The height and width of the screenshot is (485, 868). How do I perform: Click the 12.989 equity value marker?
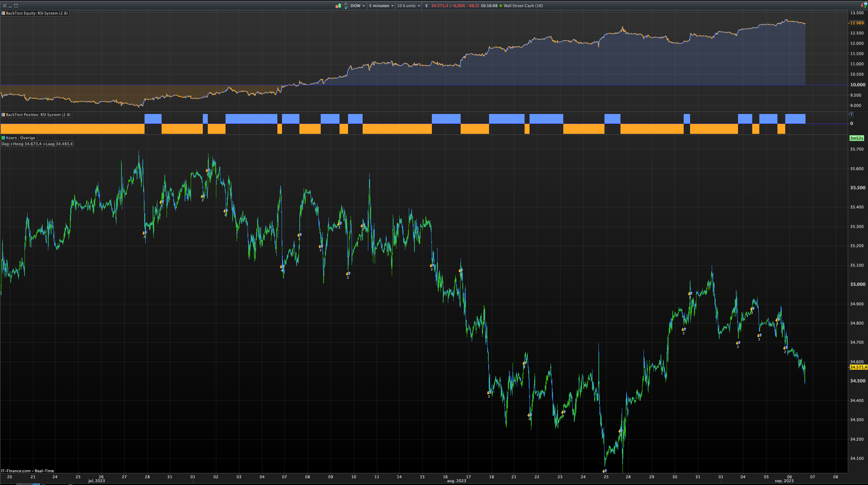coord(857,23)
